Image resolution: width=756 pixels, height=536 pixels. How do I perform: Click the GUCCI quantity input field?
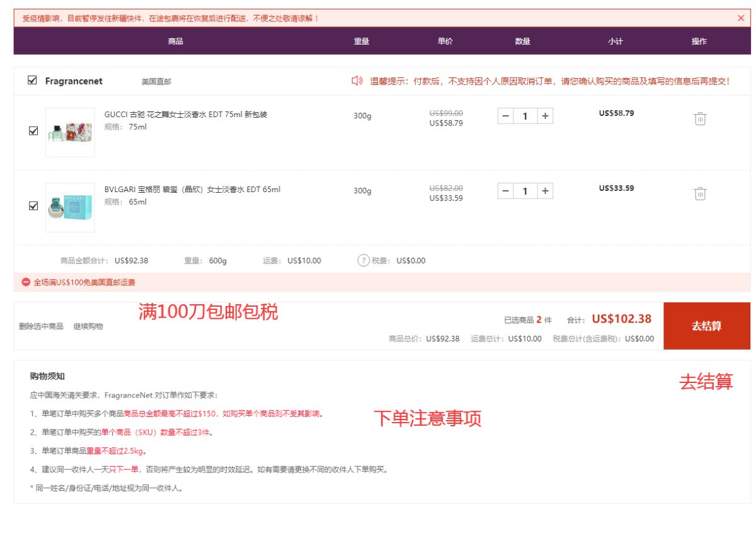tap(525, 116)
